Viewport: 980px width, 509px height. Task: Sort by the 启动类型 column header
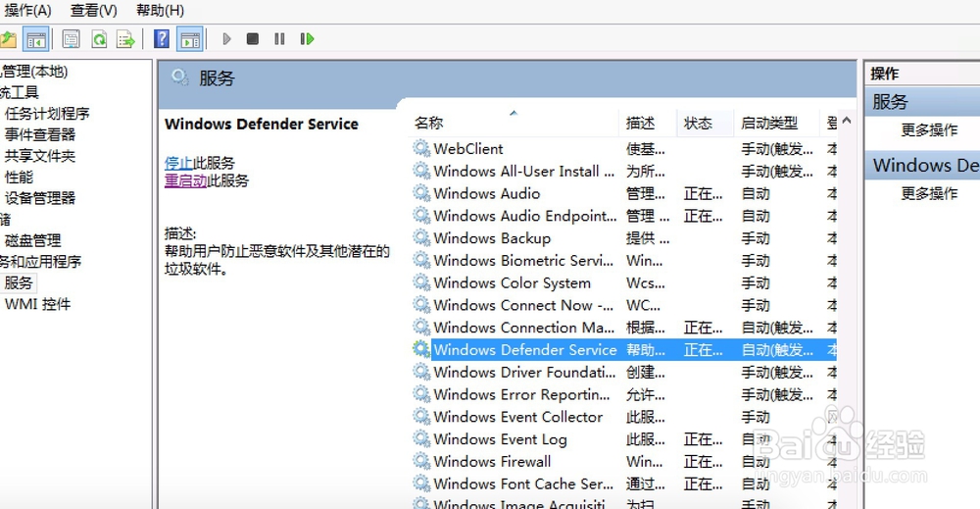pyautogui.click(x=776, y=124)
